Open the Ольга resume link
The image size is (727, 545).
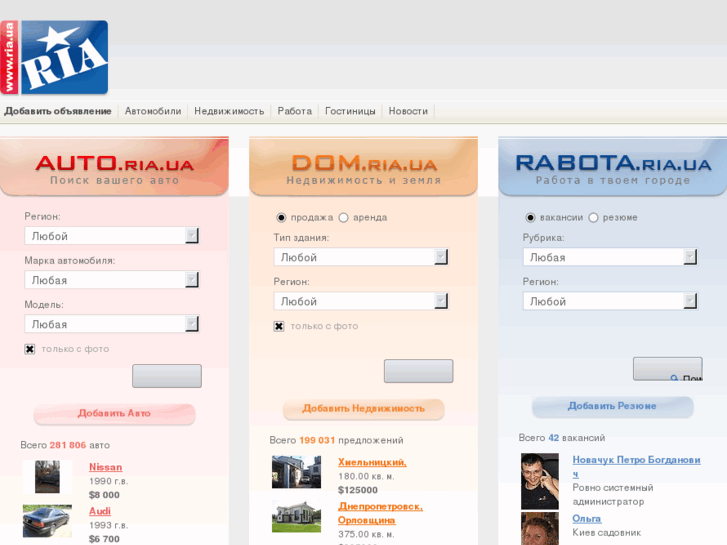tap(587, 519)
